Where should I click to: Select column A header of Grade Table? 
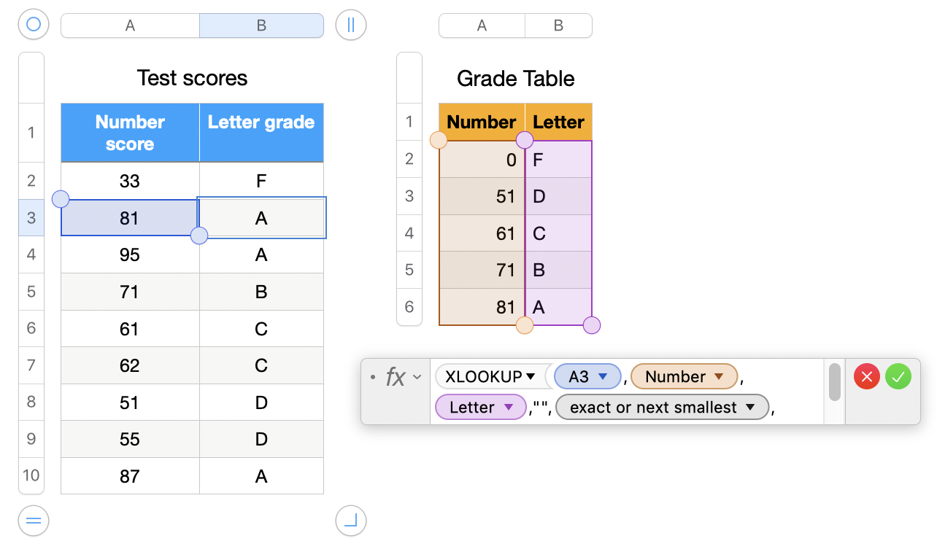tap(482, 26)
